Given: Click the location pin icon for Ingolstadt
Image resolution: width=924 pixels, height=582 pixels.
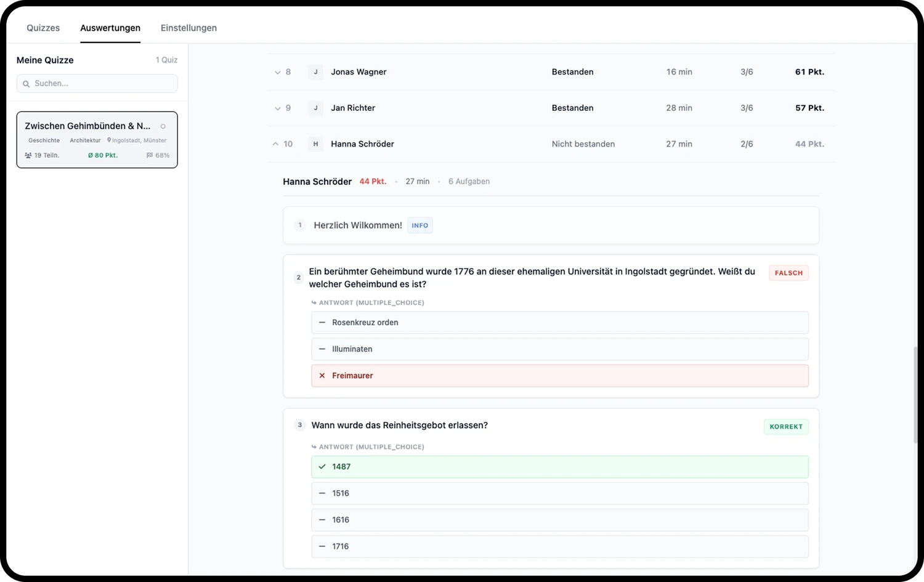Looking at the screenshot, I should coord(109,140).
